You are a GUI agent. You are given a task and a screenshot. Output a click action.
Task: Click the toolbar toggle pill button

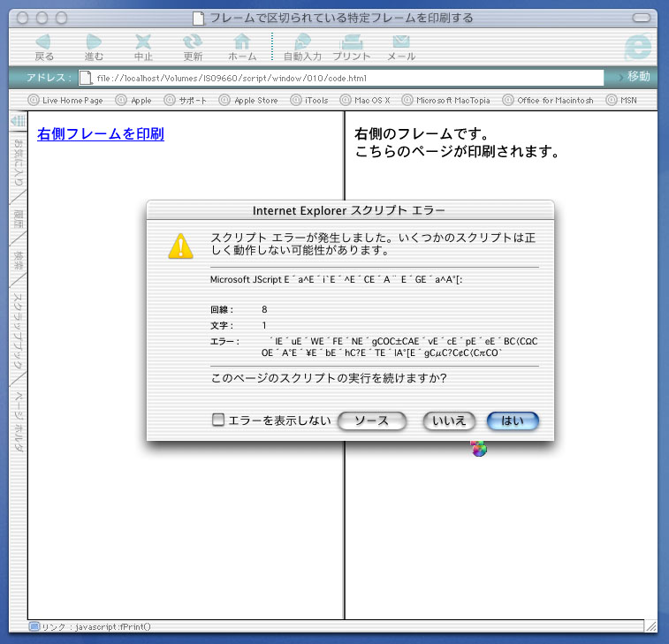(x=642, y=18)
